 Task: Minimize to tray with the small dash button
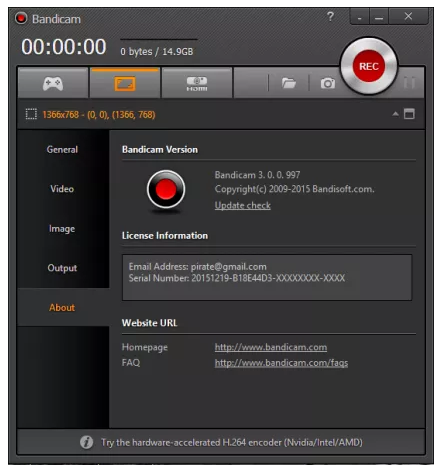click(x=359, y=17)
